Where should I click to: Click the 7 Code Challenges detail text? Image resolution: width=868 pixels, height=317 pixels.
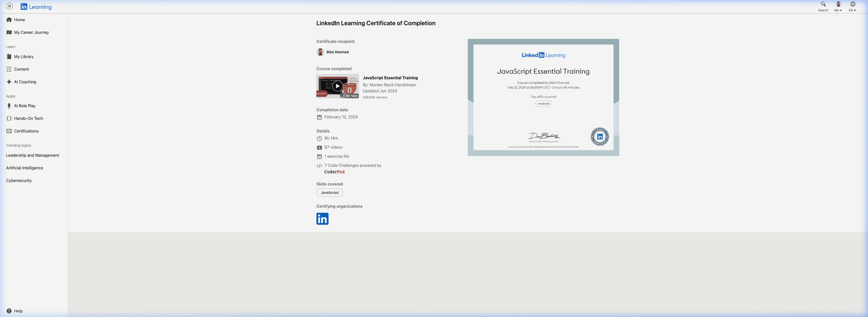click(x=353, y=166)
